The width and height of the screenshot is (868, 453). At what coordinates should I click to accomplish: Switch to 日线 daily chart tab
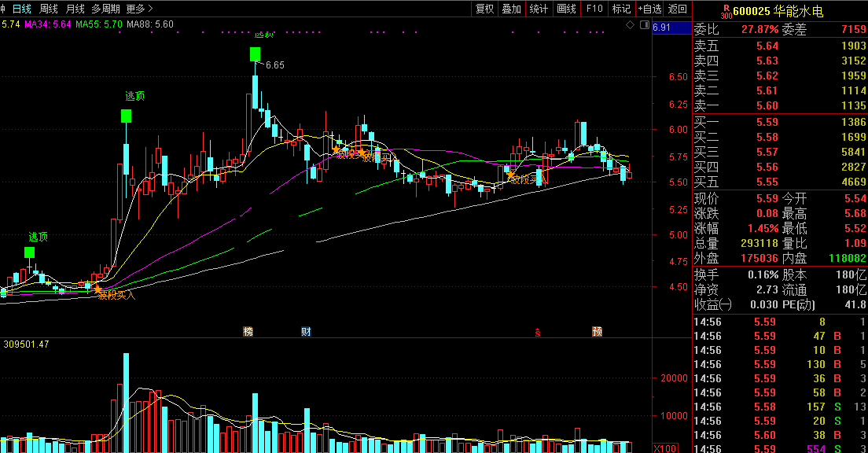(x=21, y=9)
